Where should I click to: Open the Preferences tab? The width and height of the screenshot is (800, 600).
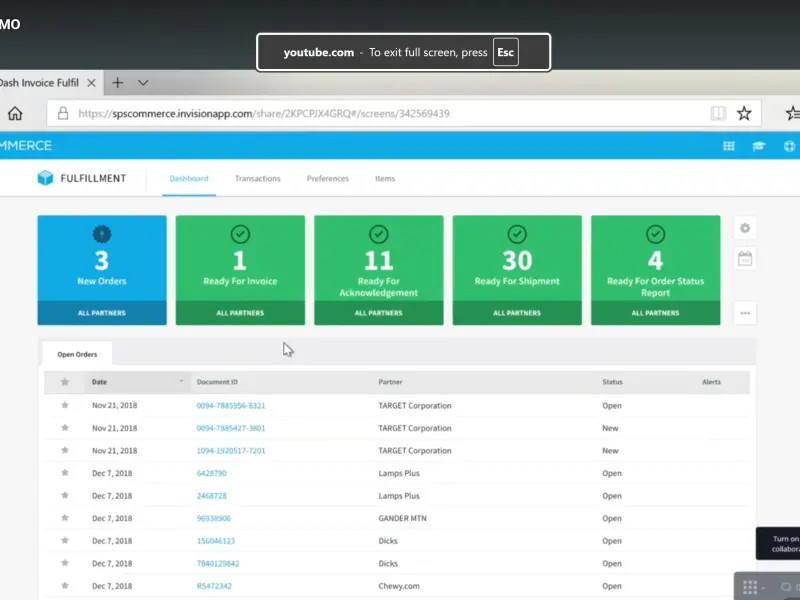[x=327, y=179]
